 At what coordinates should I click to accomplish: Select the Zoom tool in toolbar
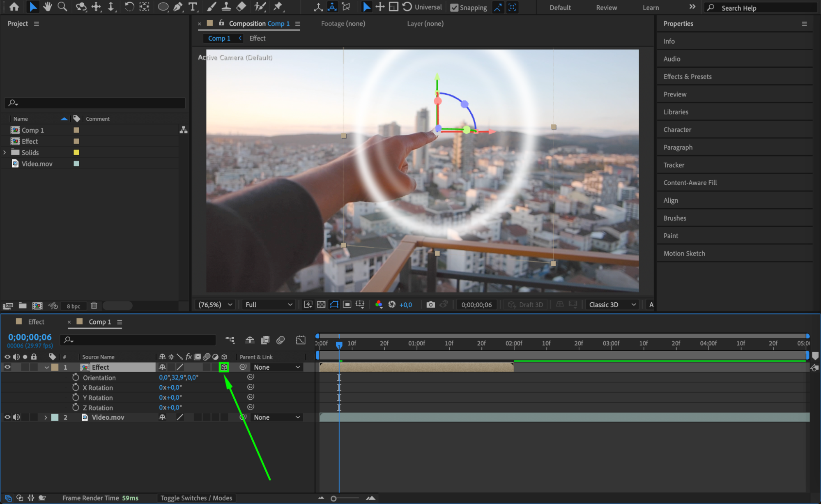(62, 7)
